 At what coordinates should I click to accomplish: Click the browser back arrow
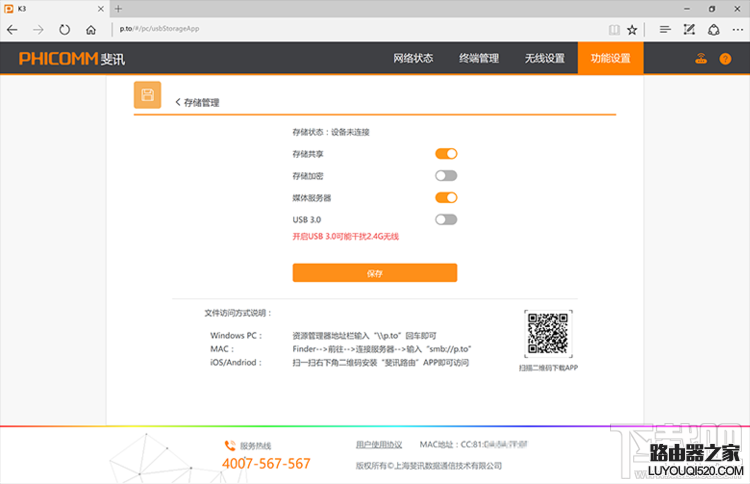tap(12, 30)
